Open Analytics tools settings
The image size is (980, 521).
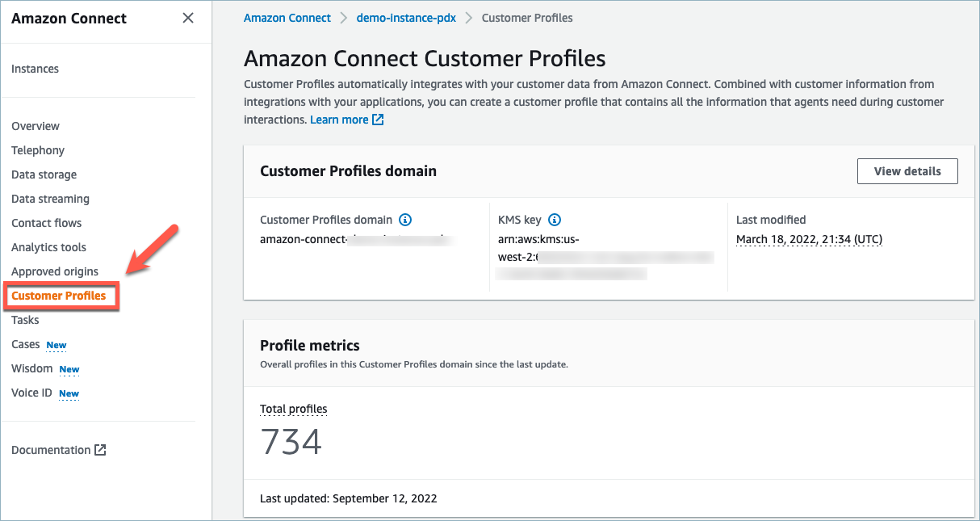(48, 247)
